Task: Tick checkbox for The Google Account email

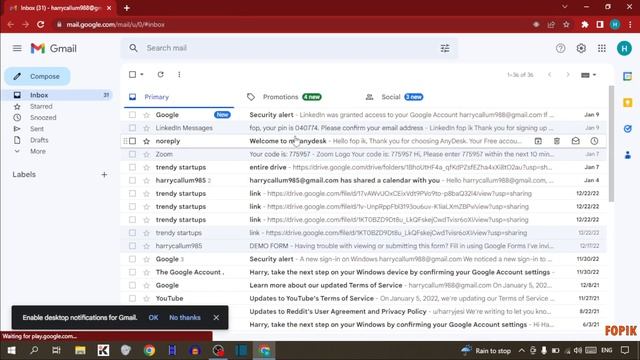Action: pyautogui.click(x=132, y=272)
